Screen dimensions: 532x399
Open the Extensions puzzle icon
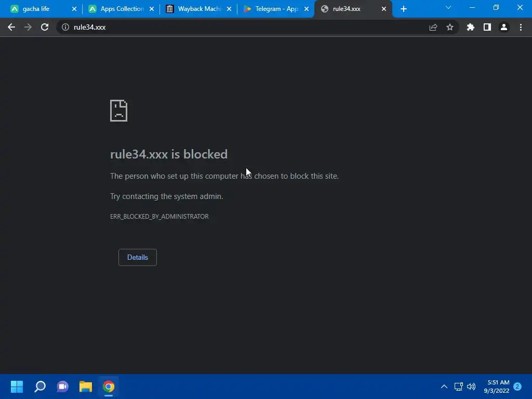pos(471,27)
